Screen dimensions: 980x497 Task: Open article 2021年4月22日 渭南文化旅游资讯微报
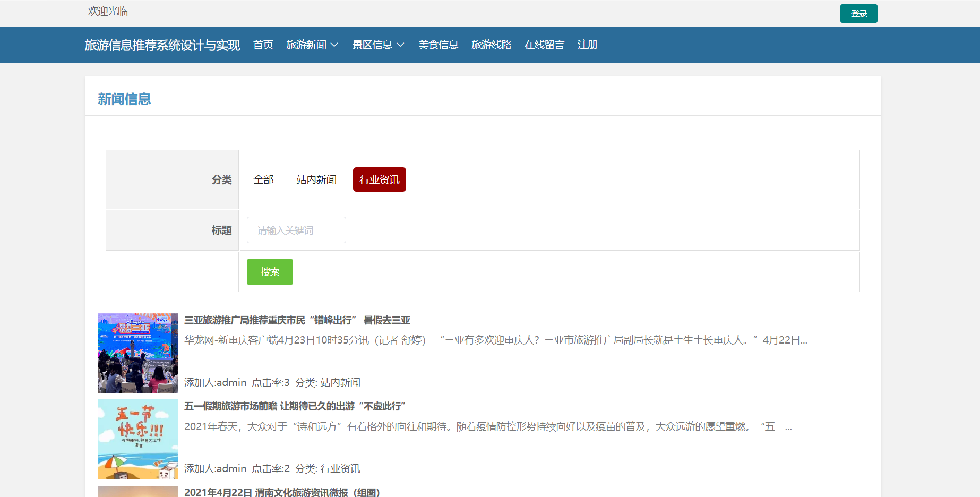coord(282,492)
